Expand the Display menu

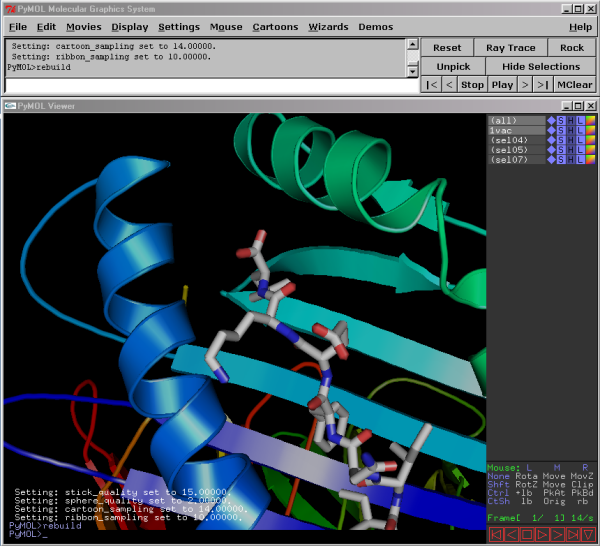130,27
